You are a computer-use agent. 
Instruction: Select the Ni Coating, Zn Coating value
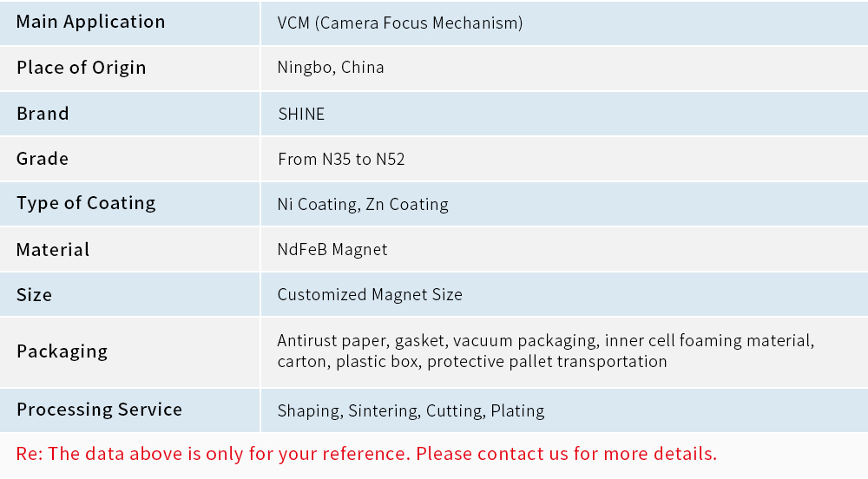click(363, 205)
